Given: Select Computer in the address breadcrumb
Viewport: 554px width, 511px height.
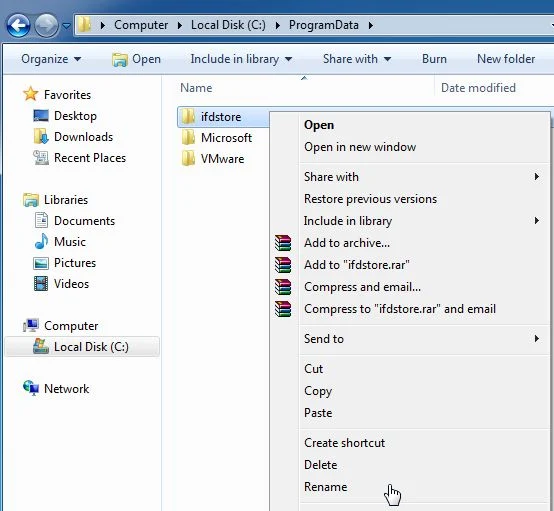Looking at the screenshot, I should click(141, 25).
